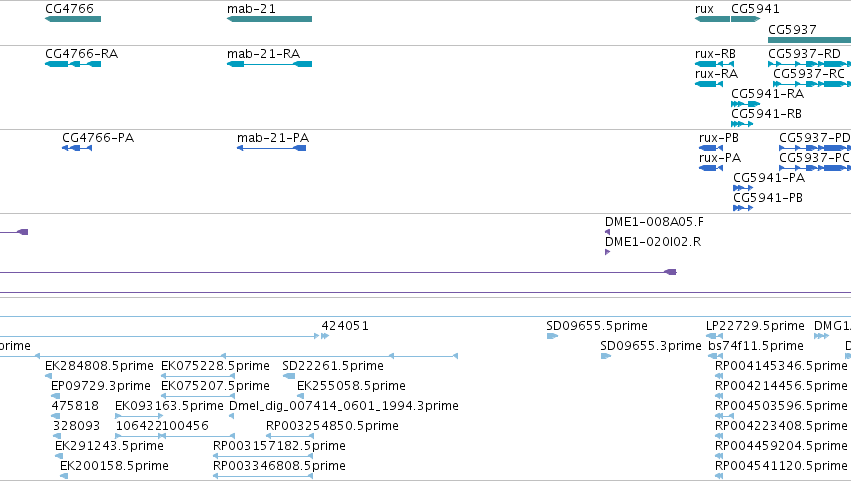Screen dimensions: 851x481
Task: Select protein CG4766-PA feature
Action: (x=77, y=148)
